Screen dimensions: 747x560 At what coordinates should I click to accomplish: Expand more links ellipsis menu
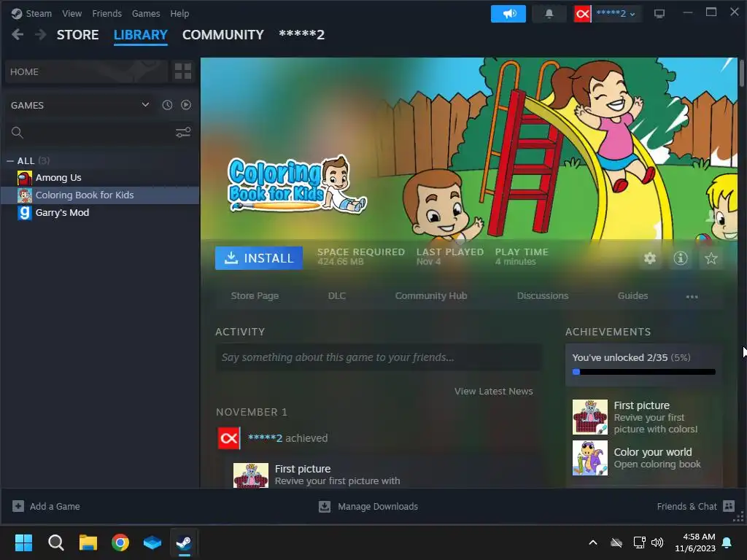(x=692, y=297)
